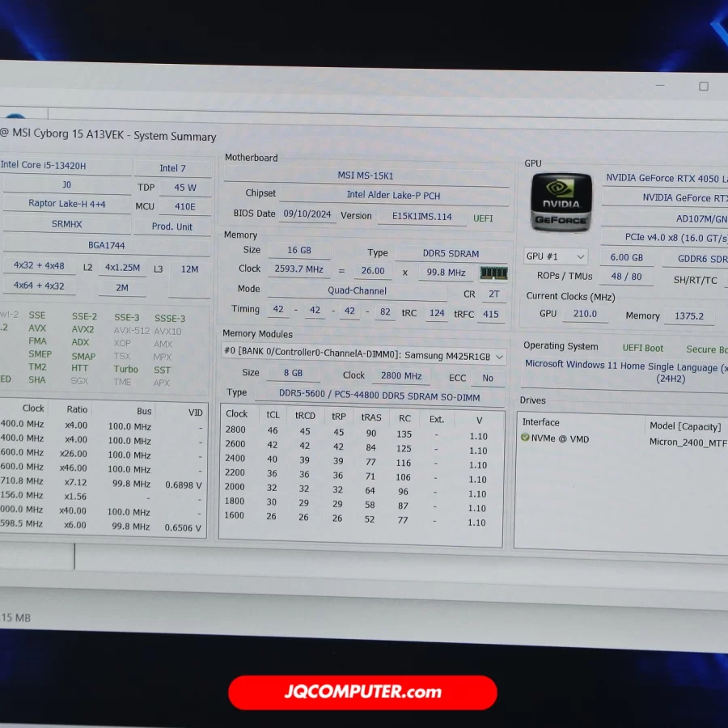The height and width of the screenshot is (728, 728).
Task: Click the Model [Capacity] column header
Action: pos(684,425)
